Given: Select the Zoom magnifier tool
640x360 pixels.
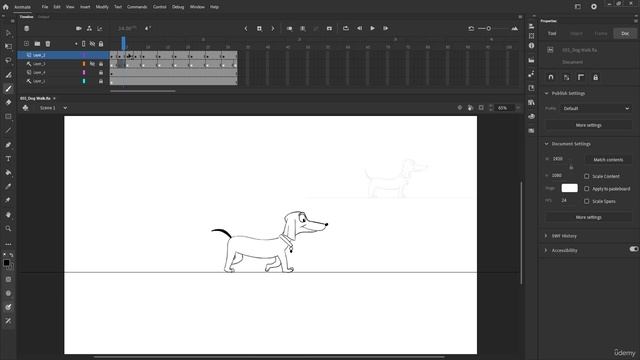Looking at the screenshot, I should click(x=8, y=229).
